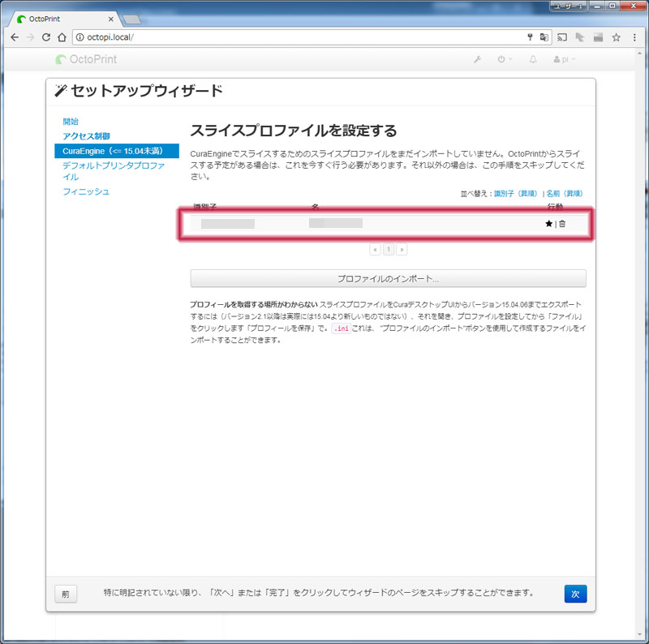Click the heading スライスプロファイルを設定する
This screenshot has width=649, height=644.
tap(294, 131)
